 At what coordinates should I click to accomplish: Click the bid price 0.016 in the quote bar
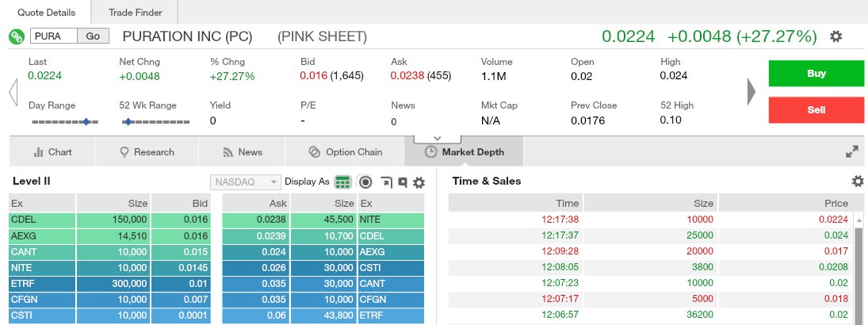[314, 76]
